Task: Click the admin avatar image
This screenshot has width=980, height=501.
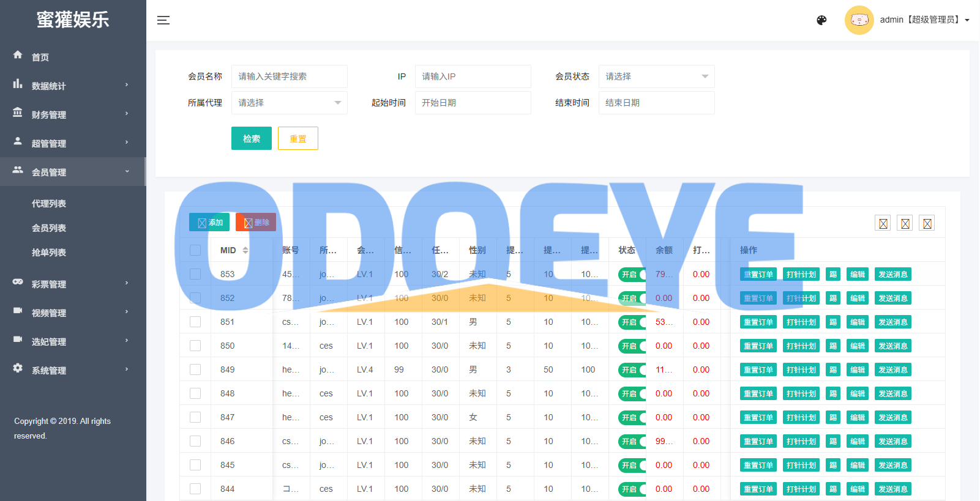Action: coord(859,20)
